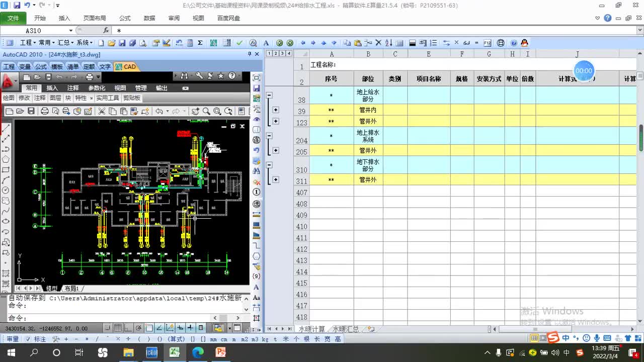Viewport: 644px width, 362px height.
Task: Open PowerPoint from the Windows taskbar
Action: pyautogui.click(x=220, y=352)
